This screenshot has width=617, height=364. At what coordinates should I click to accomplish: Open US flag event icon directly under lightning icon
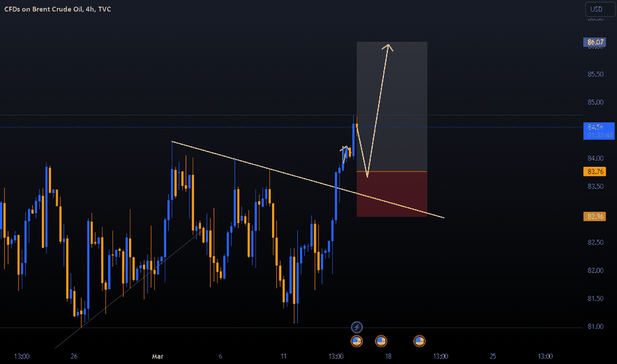coord(357,341)
